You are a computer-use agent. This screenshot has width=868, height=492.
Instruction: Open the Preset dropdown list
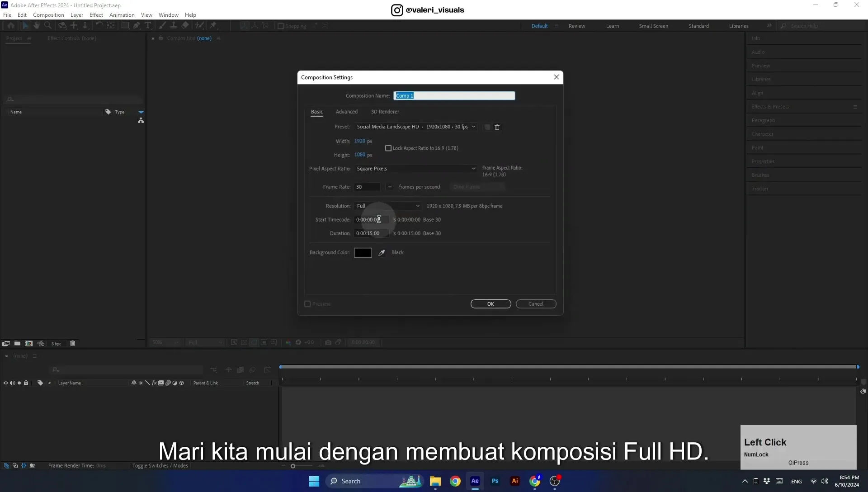tap(416, 127)
